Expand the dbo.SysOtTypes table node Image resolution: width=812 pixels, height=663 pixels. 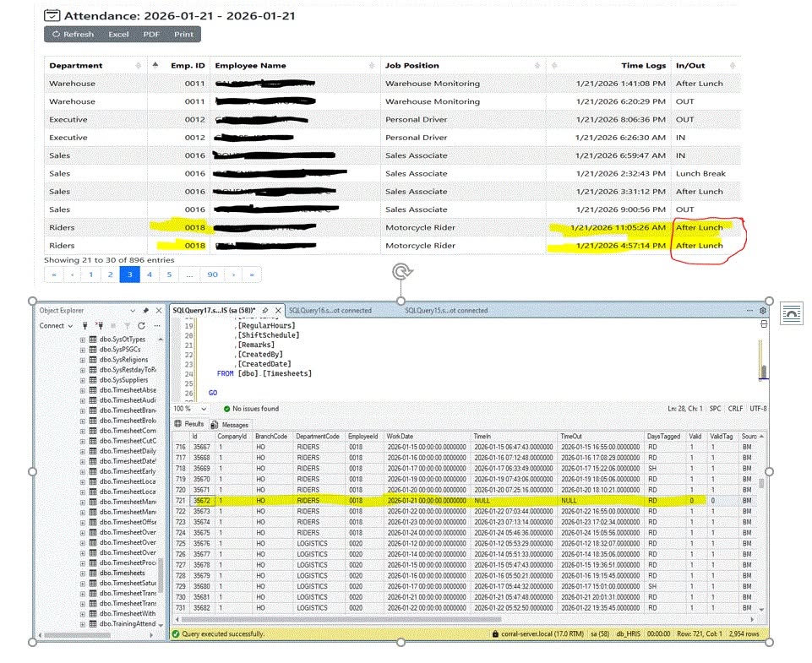click(x=82, y=340)
